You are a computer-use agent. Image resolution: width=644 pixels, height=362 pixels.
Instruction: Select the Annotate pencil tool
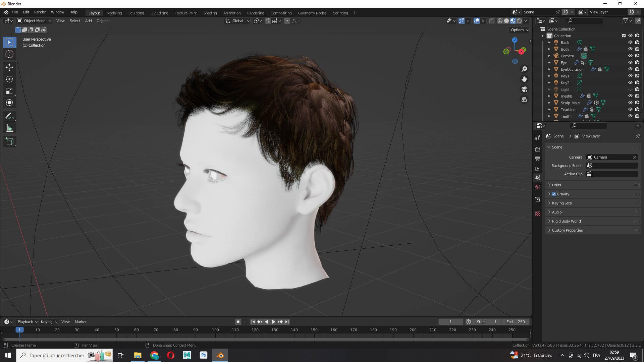tap(9, 116)
